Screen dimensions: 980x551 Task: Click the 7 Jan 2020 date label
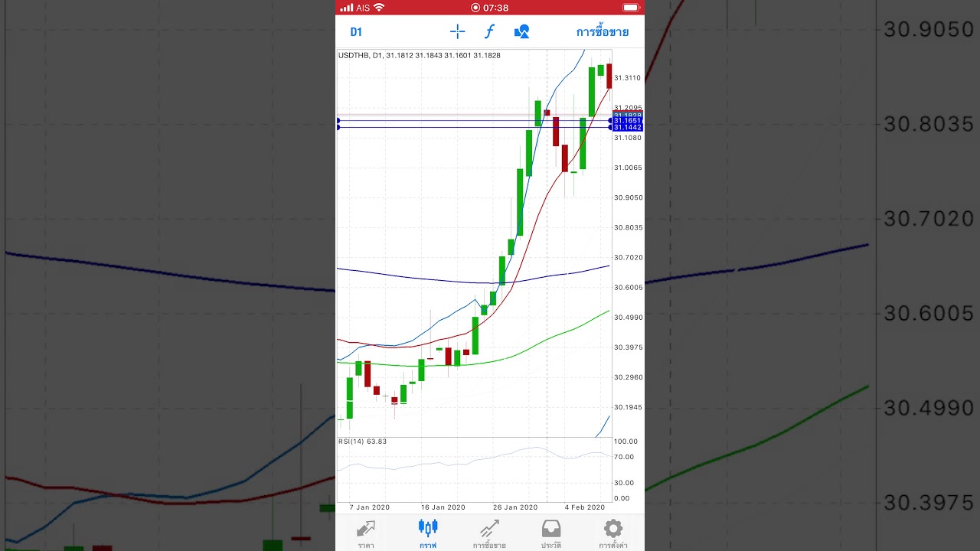[x=370, y=507]
